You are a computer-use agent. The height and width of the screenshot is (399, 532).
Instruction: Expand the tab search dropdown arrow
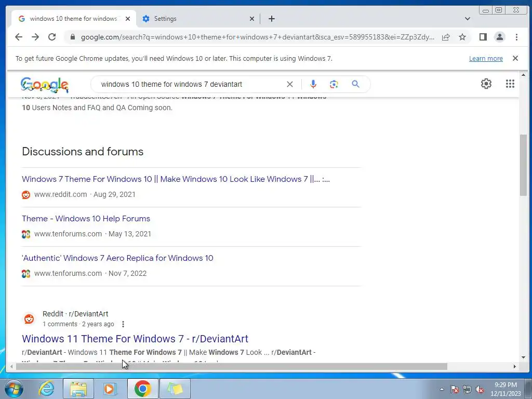(467, 19)
